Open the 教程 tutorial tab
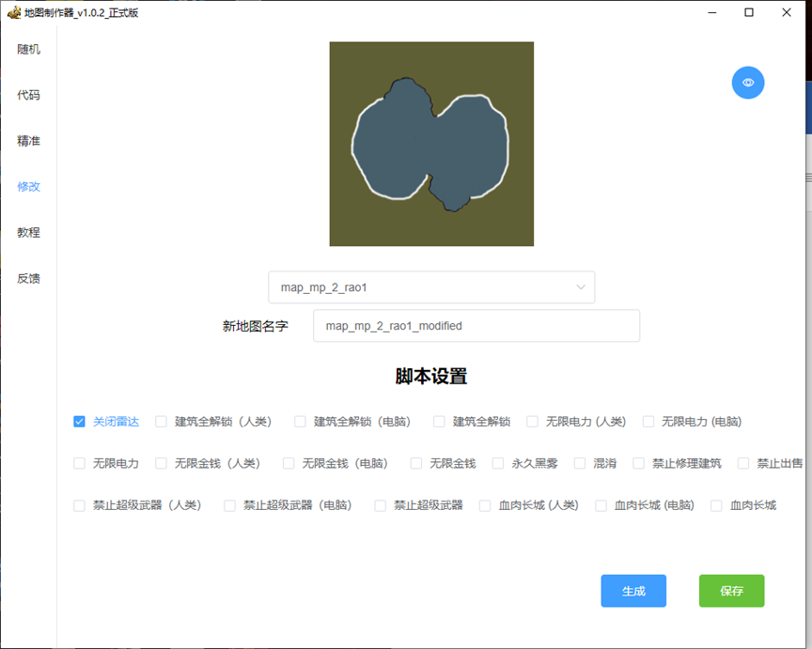812x649 pixels. tap(28, 232)
